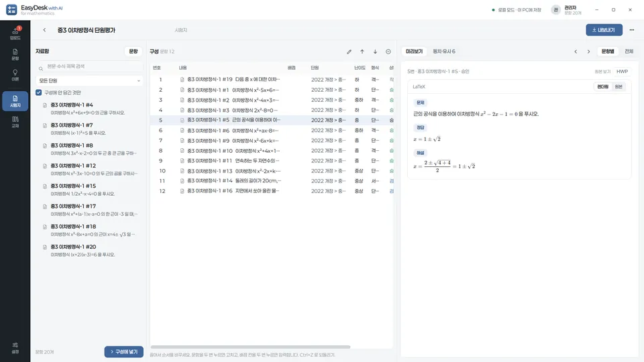Click the 난이도 column header
644x362 pixels.
360,68
